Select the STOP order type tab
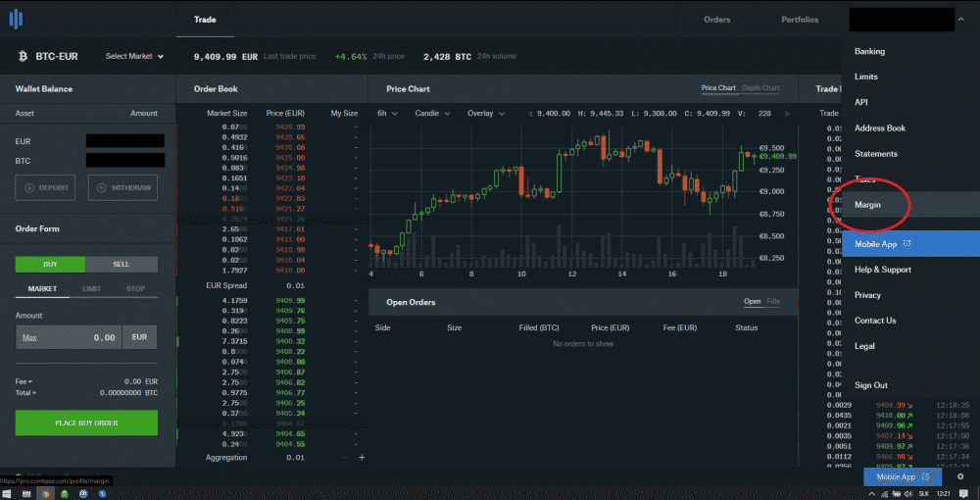This screenshot has width=980, height=500. 135,289
